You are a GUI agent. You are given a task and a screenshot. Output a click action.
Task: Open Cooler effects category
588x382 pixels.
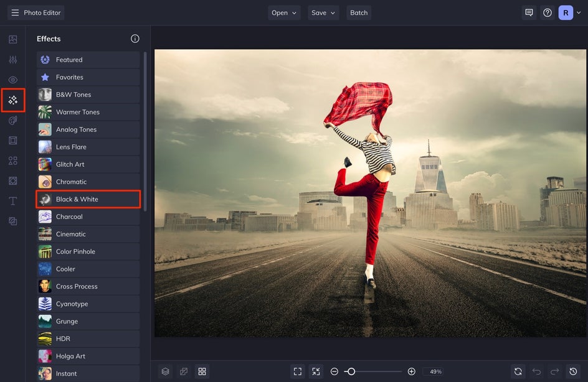pyautogui.click(x=88, y=269)
